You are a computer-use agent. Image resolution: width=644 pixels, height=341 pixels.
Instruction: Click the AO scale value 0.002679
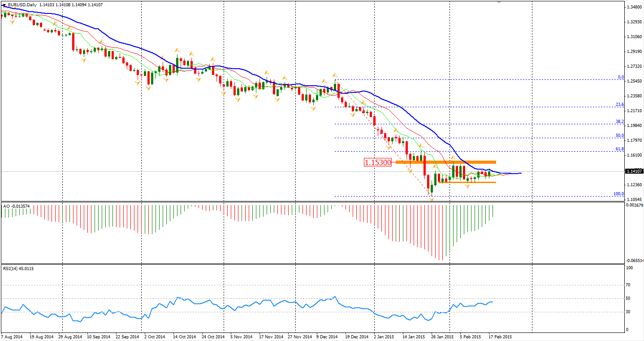635,205
